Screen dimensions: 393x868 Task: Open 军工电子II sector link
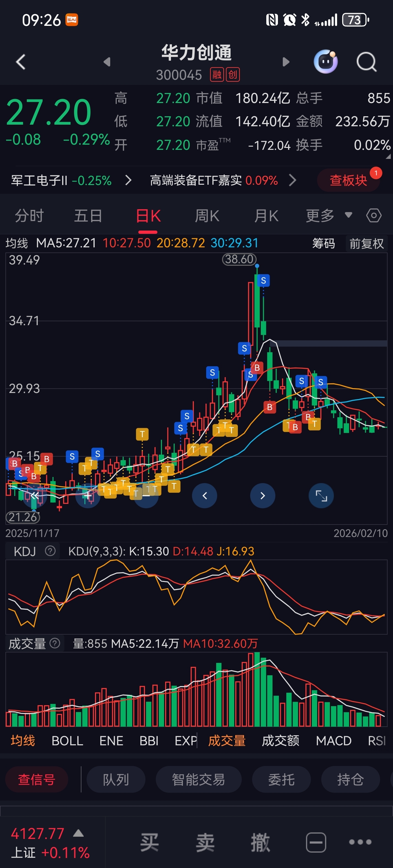click(61, 180)
